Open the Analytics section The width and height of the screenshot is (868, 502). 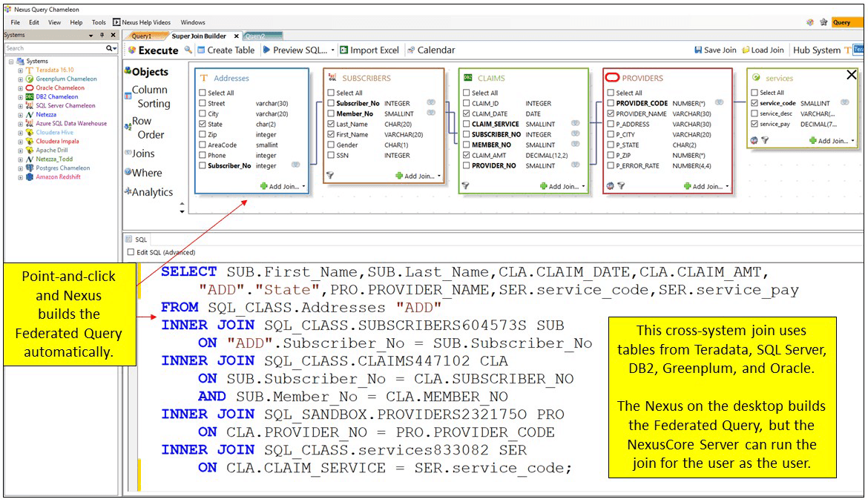click(x=148, y=192)
